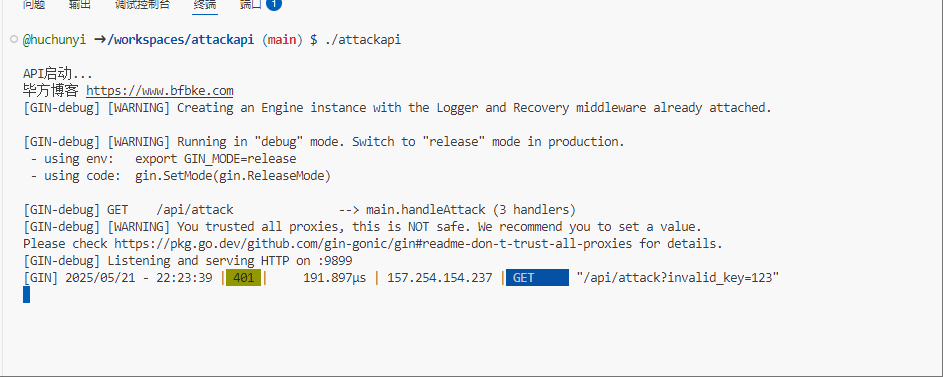Image resolution: width=943 pixels, height=377 pixels.
Task: Click the @huchunyi username in prompt
Action: tap(54, 40)
